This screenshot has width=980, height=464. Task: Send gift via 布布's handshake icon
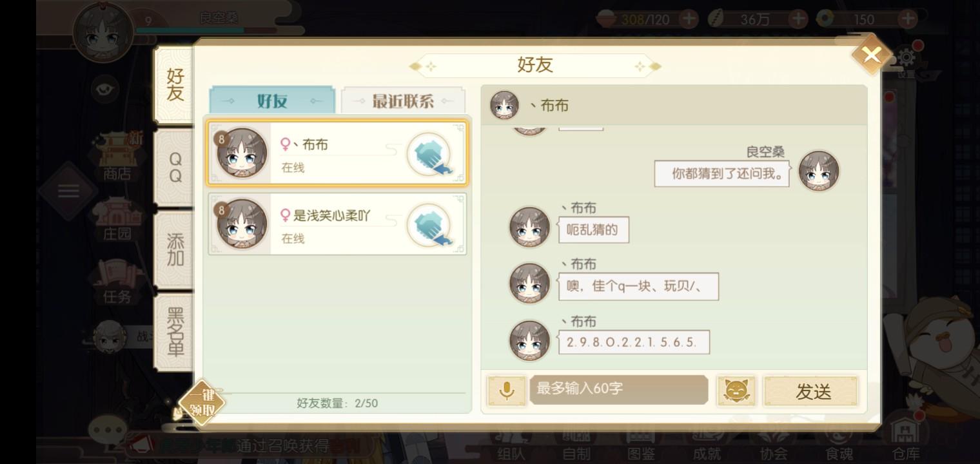pyautogui.click(x=430, y=154)
